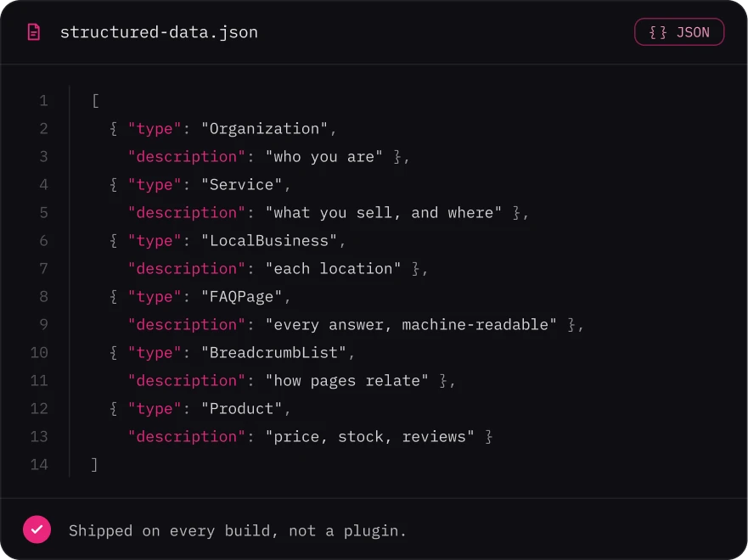
Task: Select the structured-data.json file name
Action: click(159, 32)
